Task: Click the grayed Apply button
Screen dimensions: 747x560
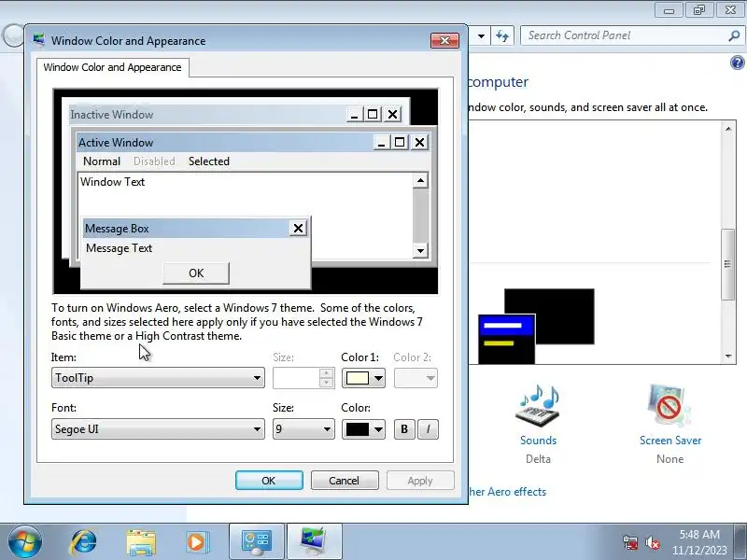Action: (420, 480)
